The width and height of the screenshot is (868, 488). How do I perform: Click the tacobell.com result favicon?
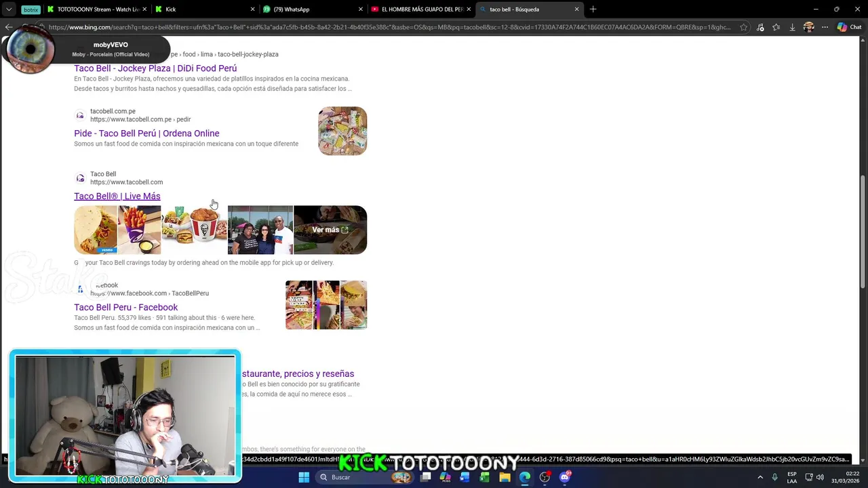coord(80,178)
